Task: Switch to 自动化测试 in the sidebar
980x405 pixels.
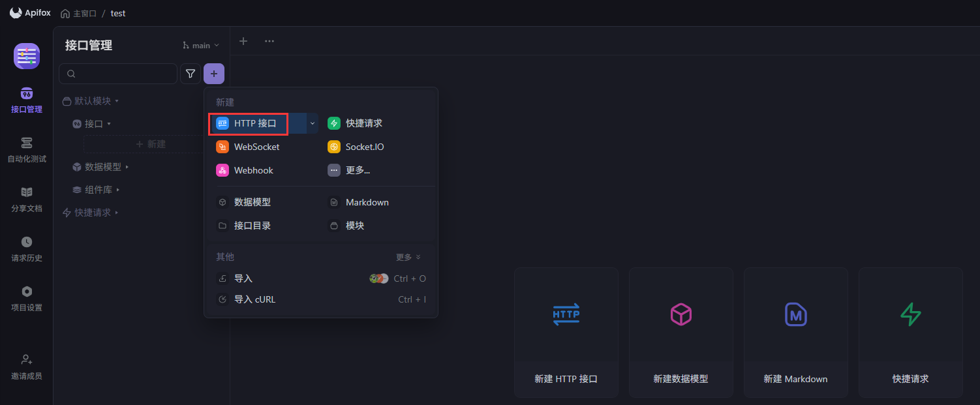Action: click(26, 149)
